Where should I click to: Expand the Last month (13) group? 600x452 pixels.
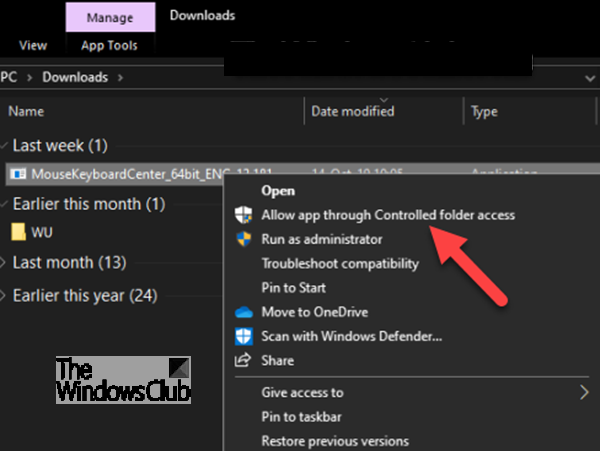point(3,263)
